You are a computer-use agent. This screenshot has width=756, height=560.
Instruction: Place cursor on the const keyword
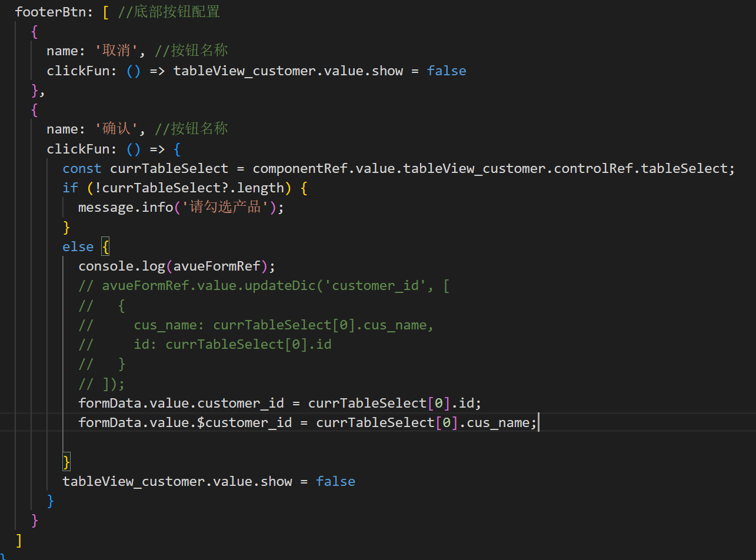82,169
